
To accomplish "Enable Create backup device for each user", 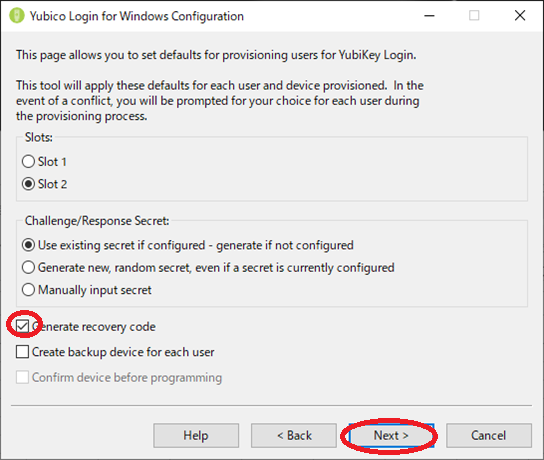I will 23,352.
